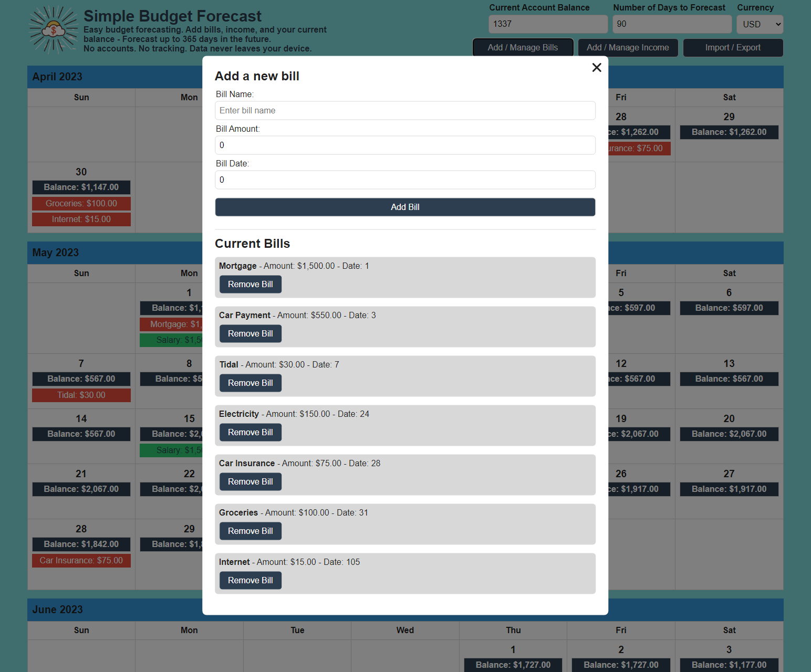Click the Bill Name input field
The width and height of the screenshot is (811, 672).
pyautogui.click(x=405, y=110)
